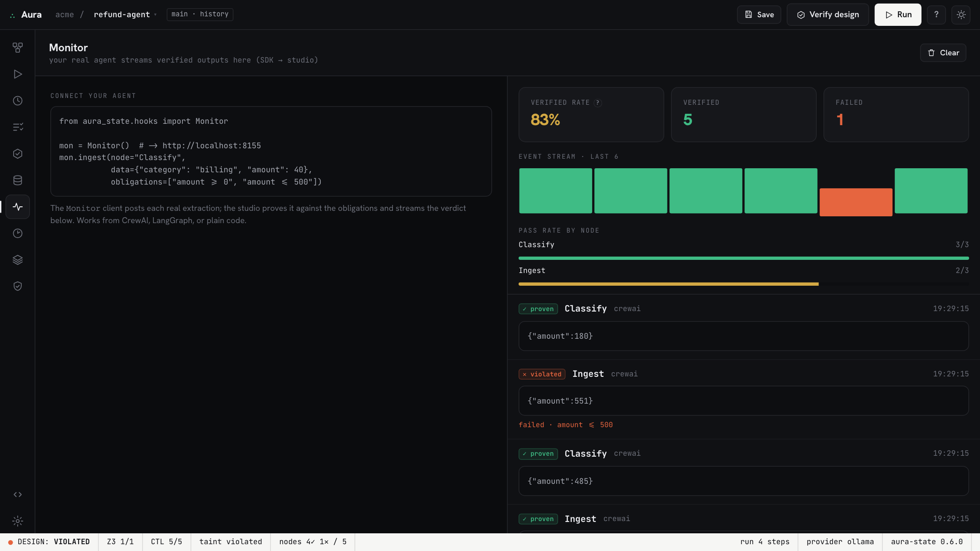Toggle the light/dark theme sun icon
980x551 pixels.
(961, 15)
